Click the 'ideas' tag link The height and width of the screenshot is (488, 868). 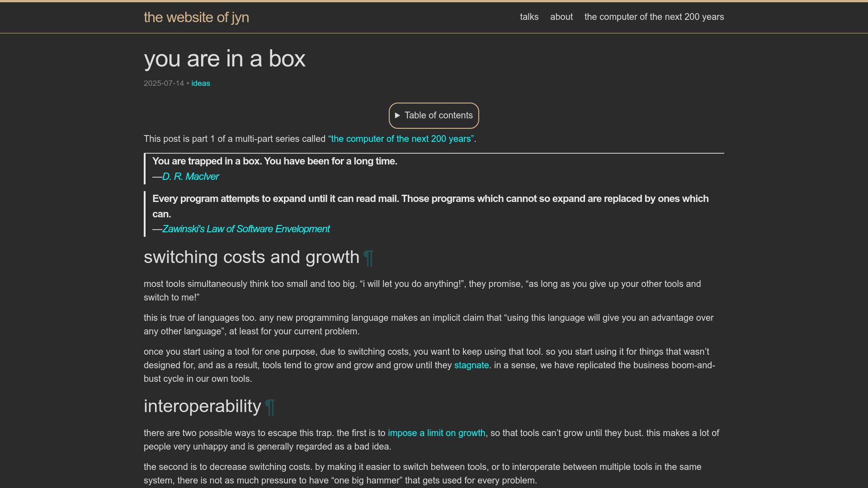click(201, 84)
